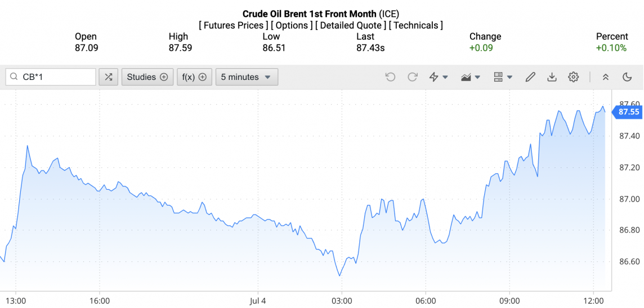
Task: Open the Detailed Quote link
Action: (x=350, y=25)
